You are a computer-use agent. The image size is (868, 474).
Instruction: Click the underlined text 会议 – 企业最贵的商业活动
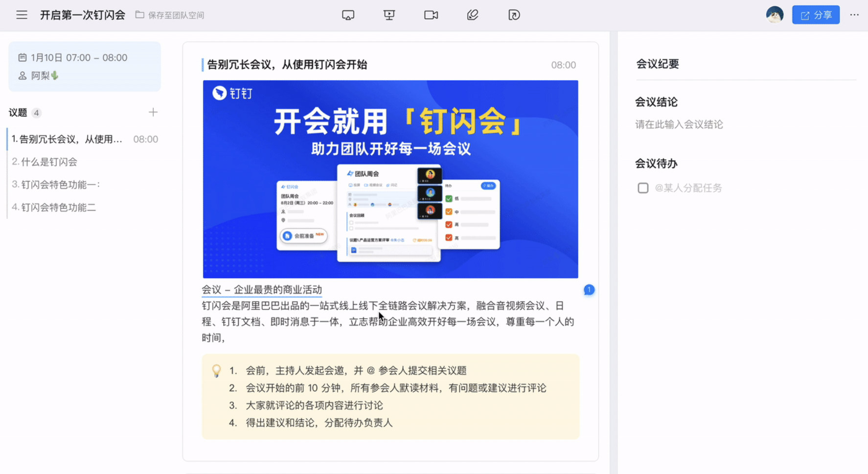click(x=262, y=290)
